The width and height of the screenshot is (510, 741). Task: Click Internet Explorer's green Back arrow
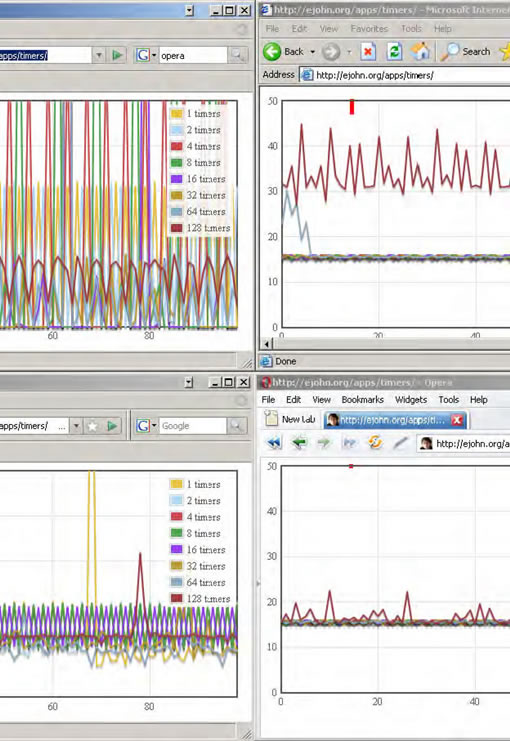point(272,52)
